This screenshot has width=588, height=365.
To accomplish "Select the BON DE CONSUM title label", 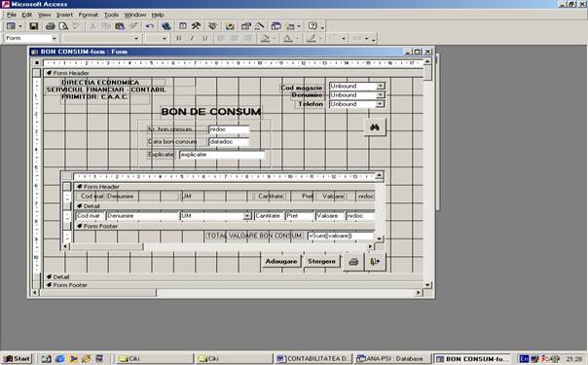I will (210, 112).
